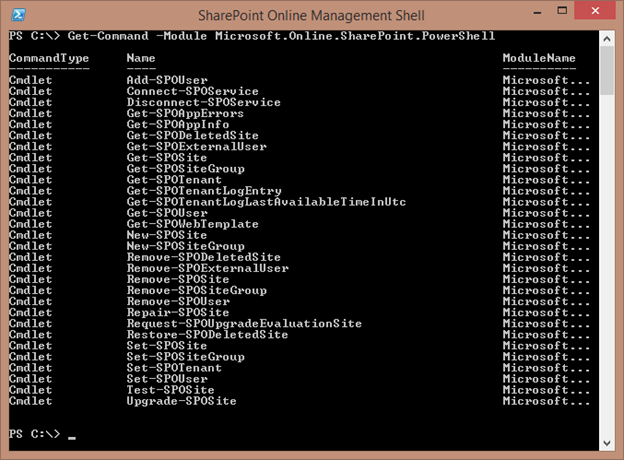Click the New-SPOSite cmdlet name
Viewport: 624px width, 460px height.
167,235
